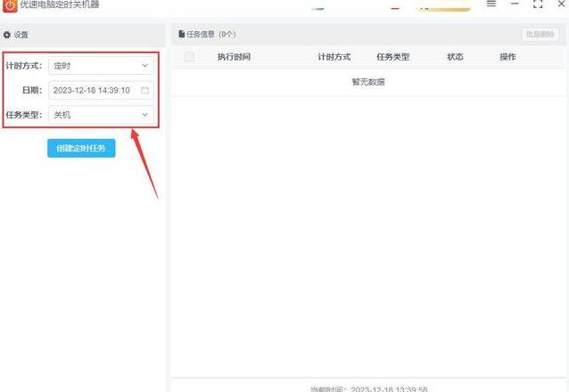Click the date field 2023-12-18 14:39:10
569x392 pixels.
point(102,90)
